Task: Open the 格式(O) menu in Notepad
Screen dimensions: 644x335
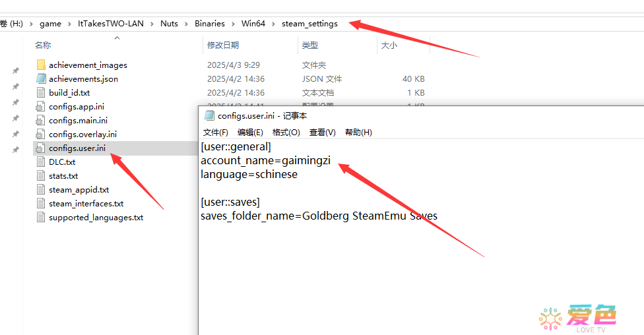Action: [286, 132]
